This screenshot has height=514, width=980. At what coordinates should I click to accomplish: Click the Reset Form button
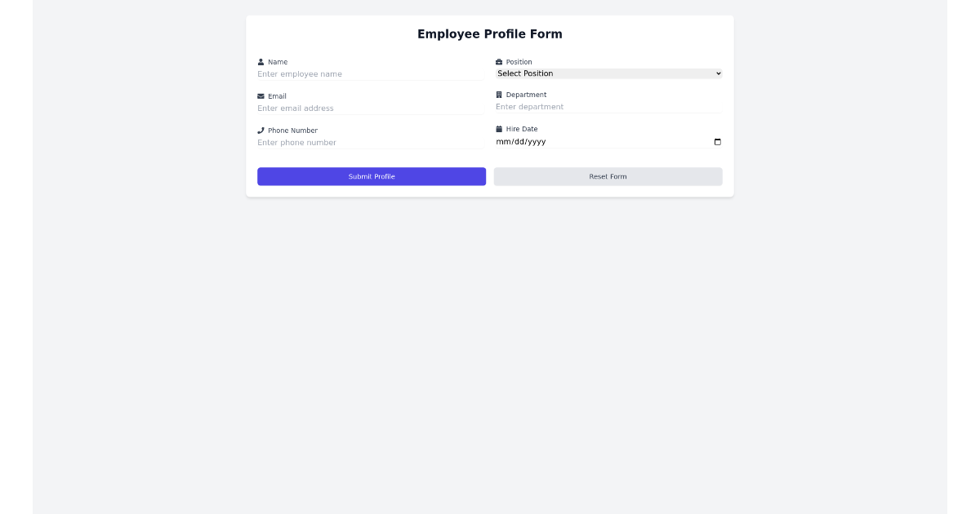click(x=608, y=176)
